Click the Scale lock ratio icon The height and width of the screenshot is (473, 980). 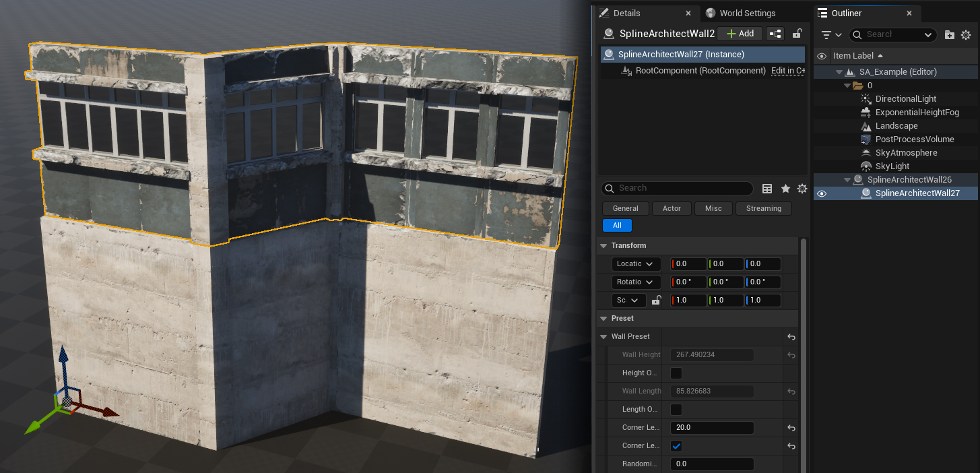pos(656,301)
